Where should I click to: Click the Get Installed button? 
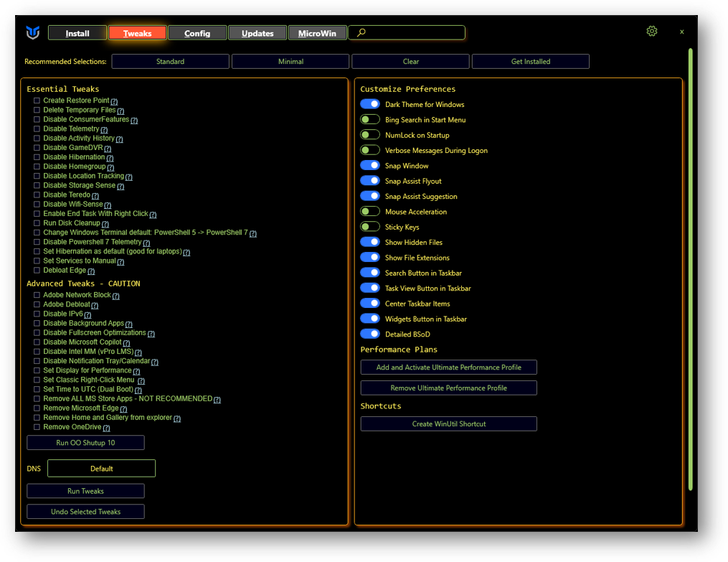531,61
